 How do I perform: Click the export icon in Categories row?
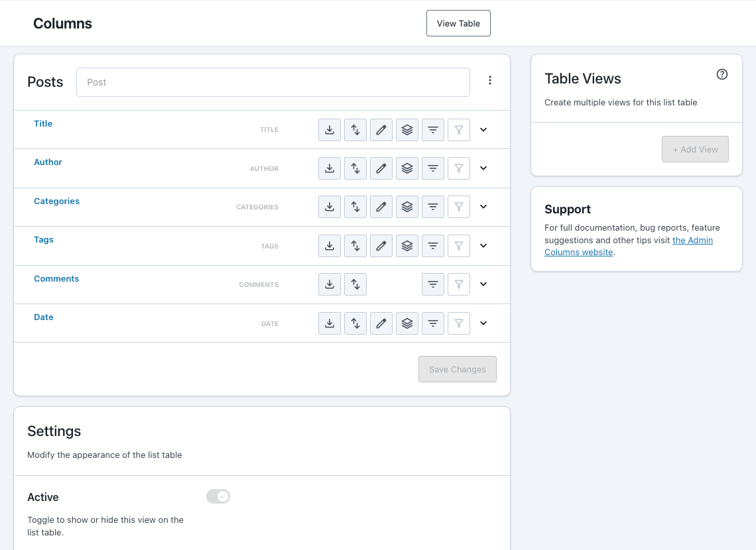click(x=330, y=207)
